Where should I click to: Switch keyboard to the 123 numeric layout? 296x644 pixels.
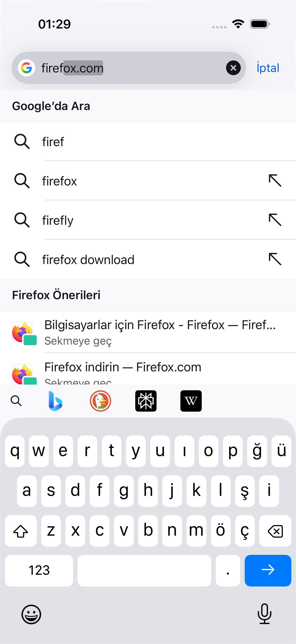click(39, 570)
